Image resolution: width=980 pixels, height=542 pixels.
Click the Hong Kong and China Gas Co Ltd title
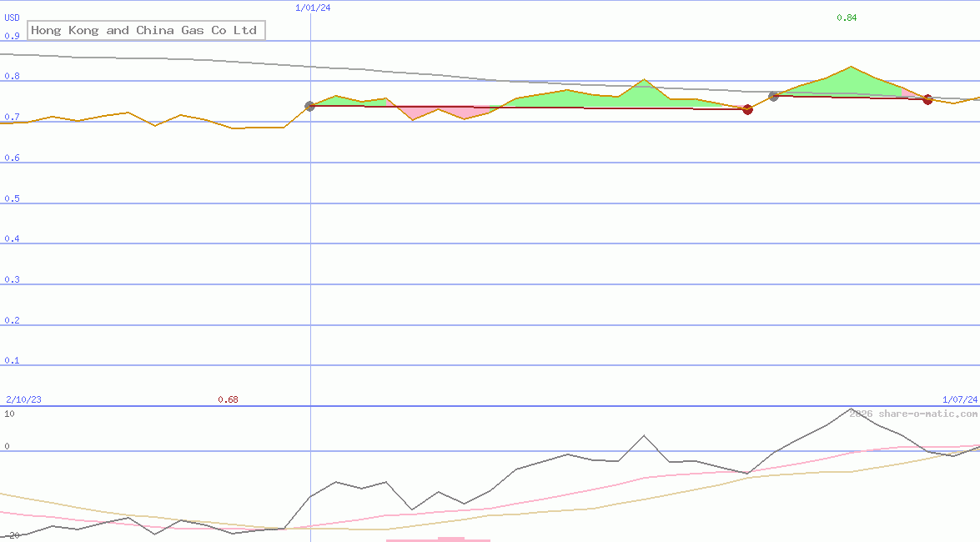[x=146, y=30]
